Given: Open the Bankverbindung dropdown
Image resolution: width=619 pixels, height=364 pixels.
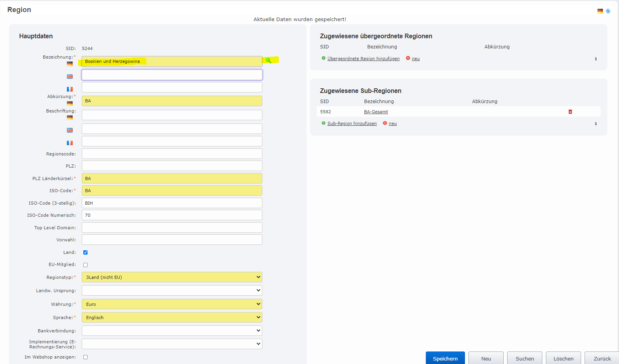Looking at the screenshot, I should pyautogui.click(x=172, y=331).
